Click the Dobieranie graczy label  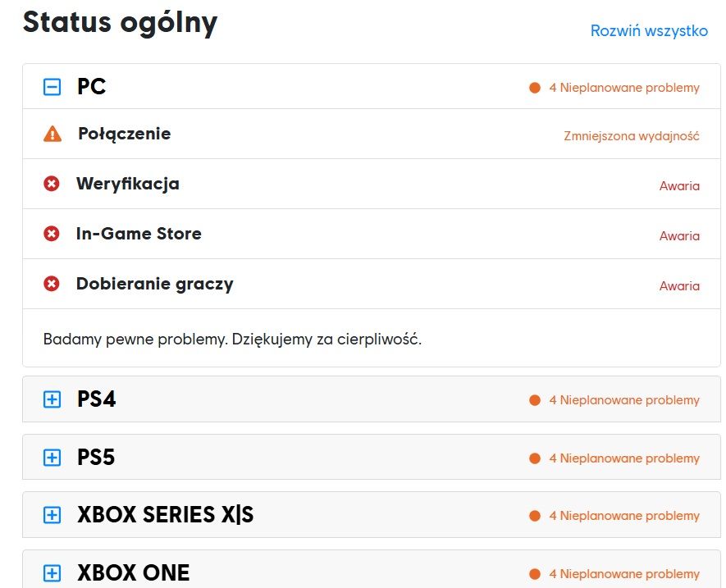pyautogui.click(x=154, y=284)
